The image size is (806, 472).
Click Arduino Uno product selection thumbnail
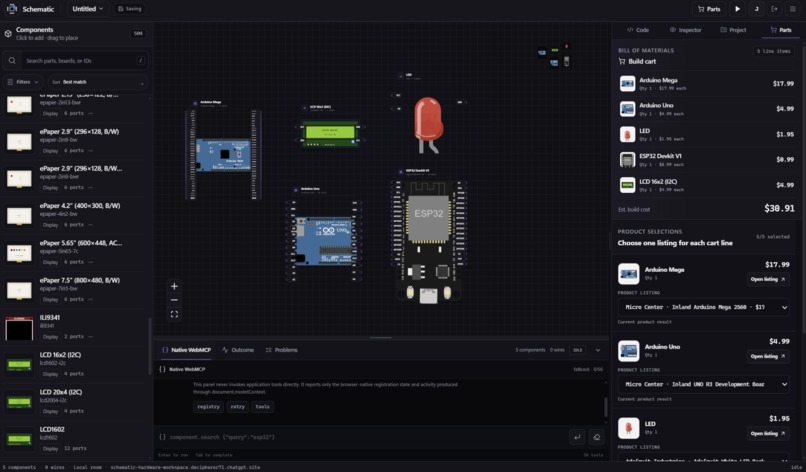pyautogui.click(x=628, y=351)
